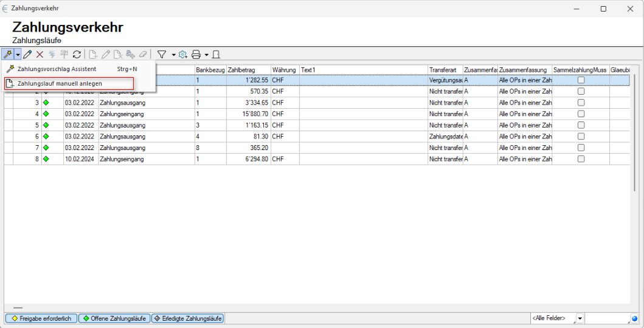Viewport: 644px width, 328px height.
Task: Expand the dropdown arrow beside the wand icon
Action: pyautogui.click(x=18, y=54)
